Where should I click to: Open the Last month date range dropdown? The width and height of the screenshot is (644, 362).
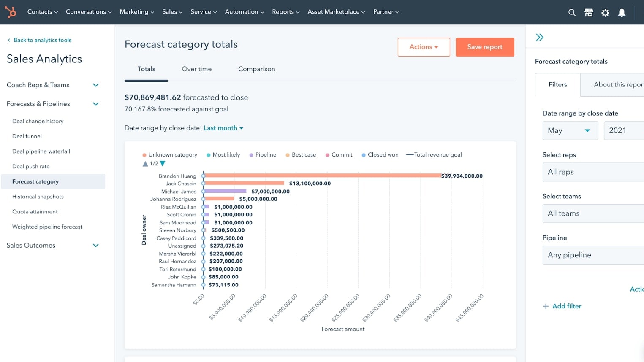(223, 128)
